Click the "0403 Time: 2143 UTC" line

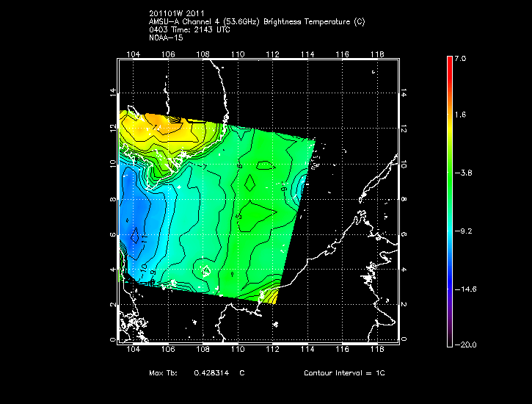coord(189,30)
